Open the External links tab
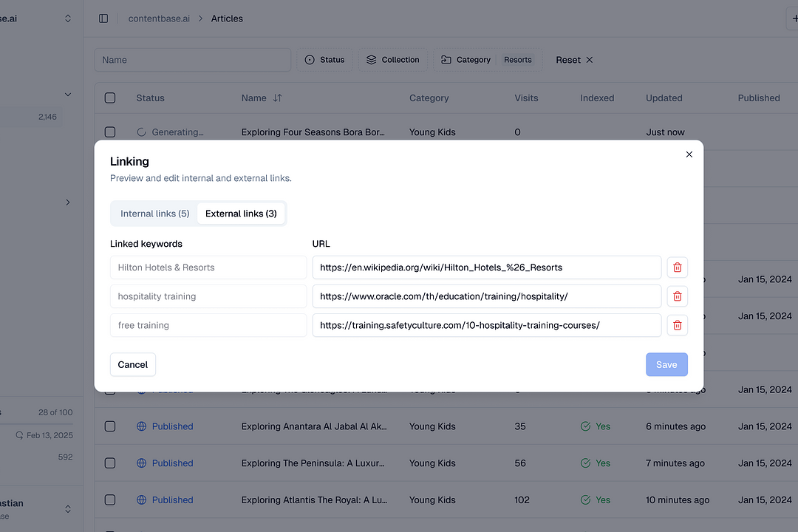This screenshot has height=532, width=798. [241, 213]
